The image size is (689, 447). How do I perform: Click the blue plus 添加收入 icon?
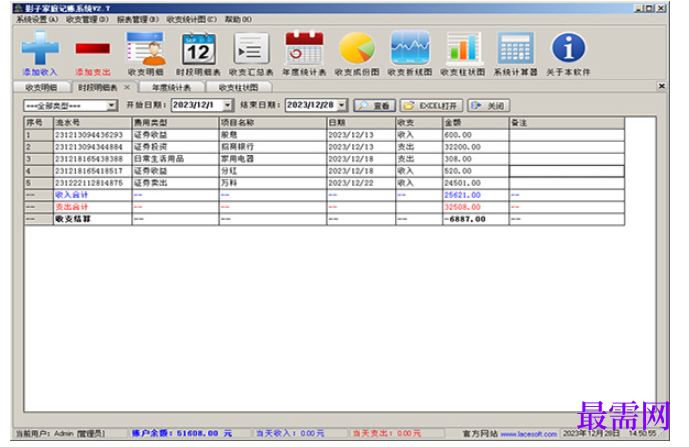40,48
